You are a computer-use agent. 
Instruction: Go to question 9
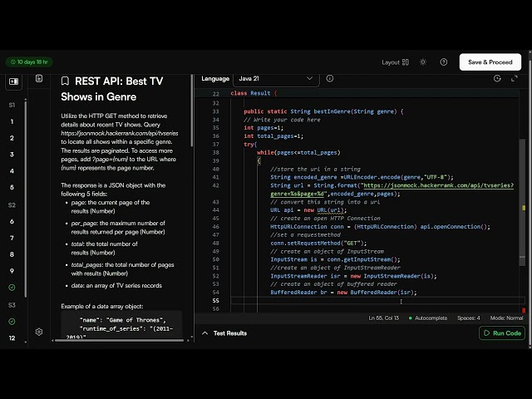[12, 271]
